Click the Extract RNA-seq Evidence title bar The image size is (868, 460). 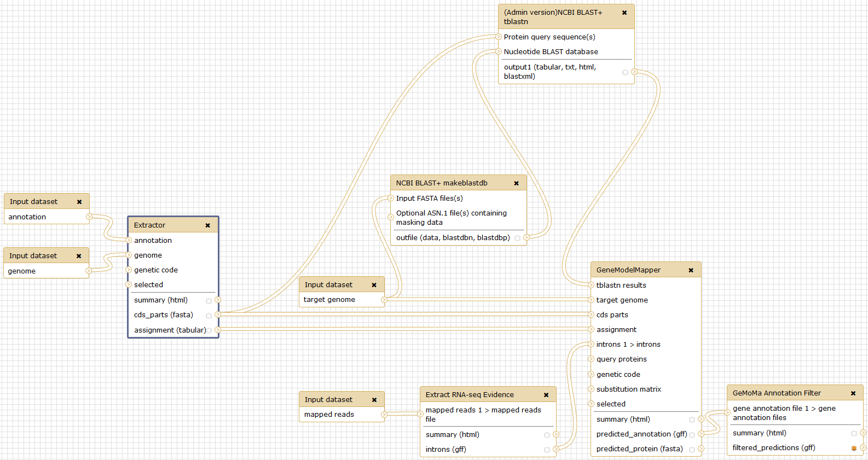[x=470, y=395]
